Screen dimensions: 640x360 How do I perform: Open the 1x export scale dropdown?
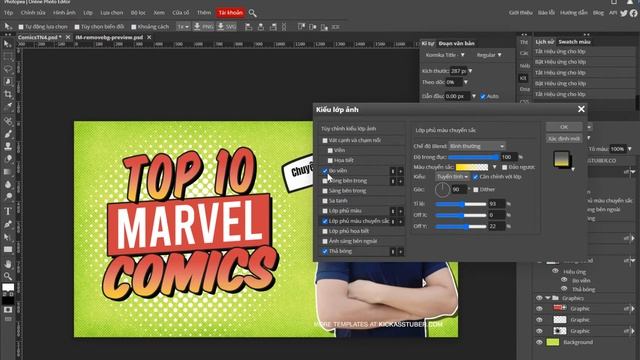coord(183,27)
